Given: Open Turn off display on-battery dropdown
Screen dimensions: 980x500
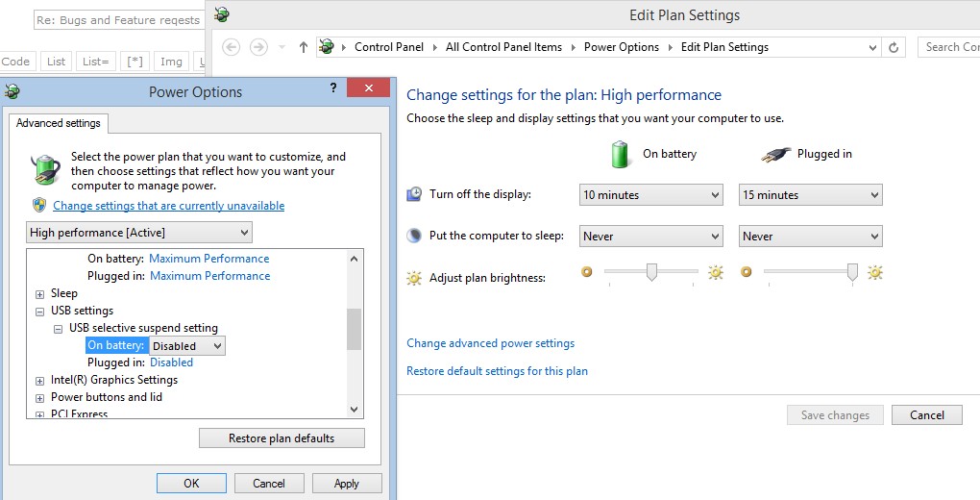Looking at the screenshot, I should point(650,195).
